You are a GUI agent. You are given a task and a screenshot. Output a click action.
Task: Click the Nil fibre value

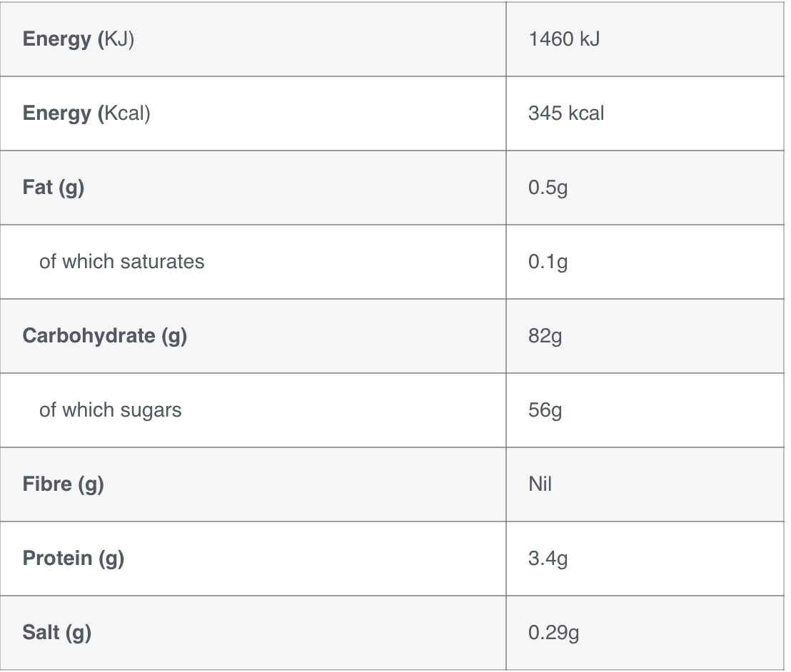click(540, 484)
